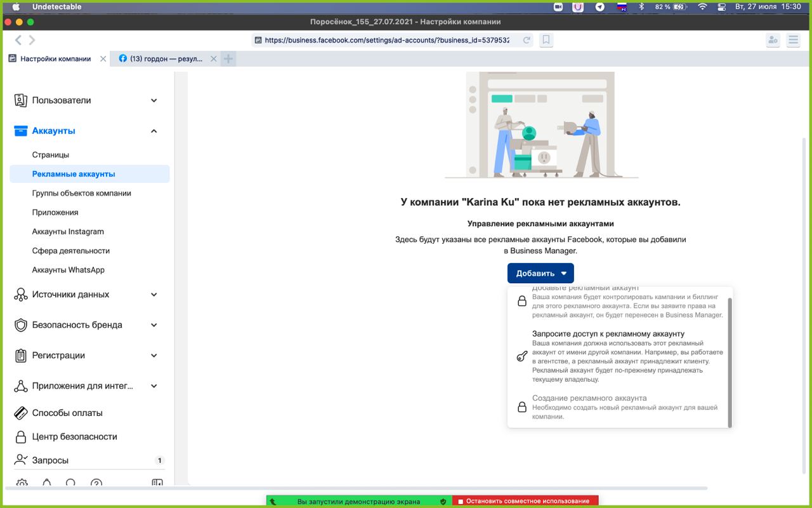Screen dimensions: 812x508
Task: Expand the Безопасность бренда chevron
Action: (x=154, y=325)
